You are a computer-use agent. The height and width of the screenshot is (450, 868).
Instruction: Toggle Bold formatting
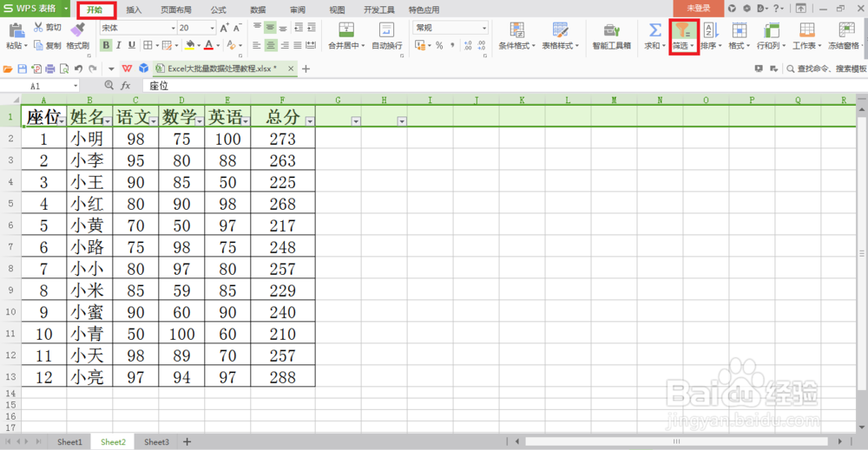click(x=106, y=45)
